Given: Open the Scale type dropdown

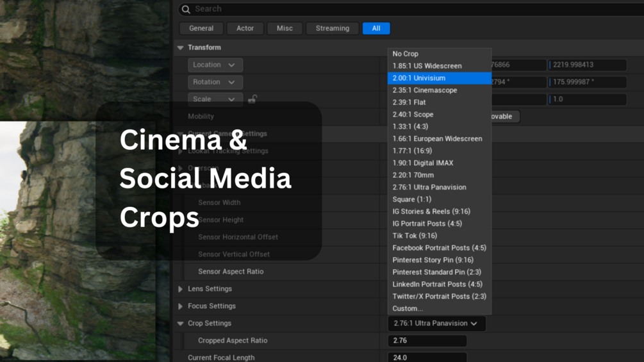Looking at the screenshot, I should (215, 99).
